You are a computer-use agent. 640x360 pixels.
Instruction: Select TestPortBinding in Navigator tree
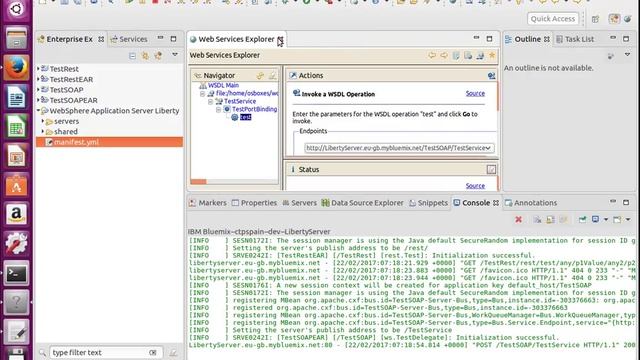[x=254, y=109]
